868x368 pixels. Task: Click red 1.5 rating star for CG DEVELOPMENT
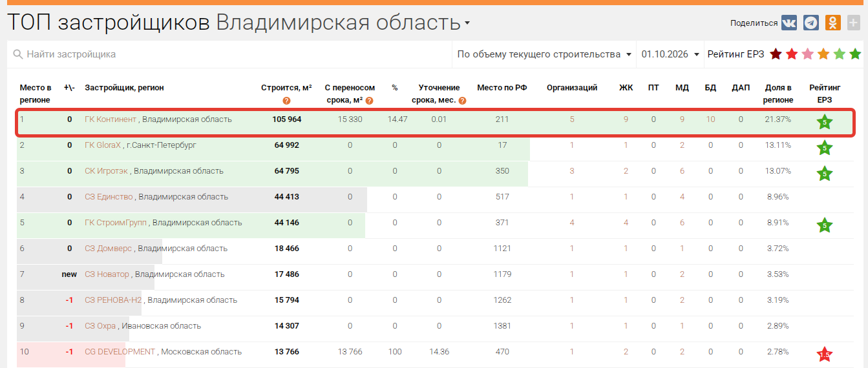click(825, 354)
